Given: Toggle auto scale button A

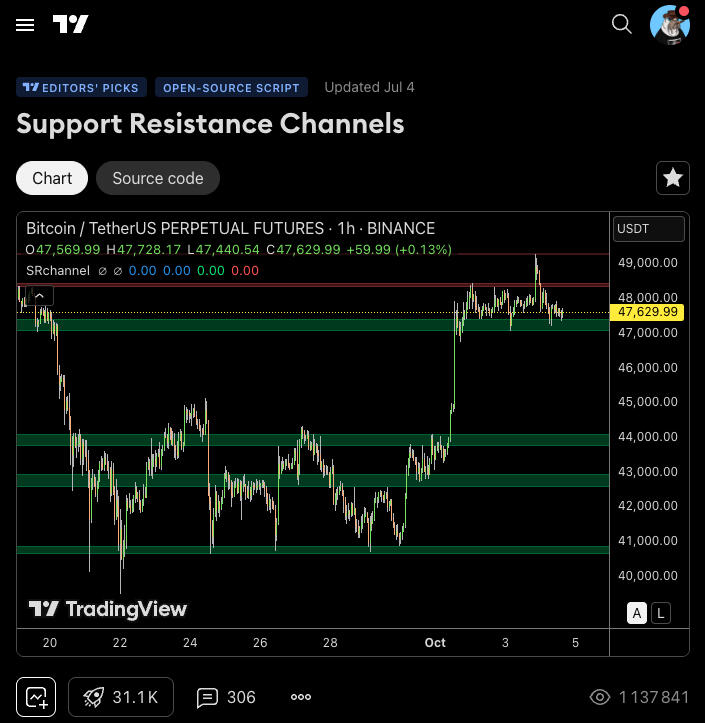Looking at the screenshot, I should coord(637,613).
